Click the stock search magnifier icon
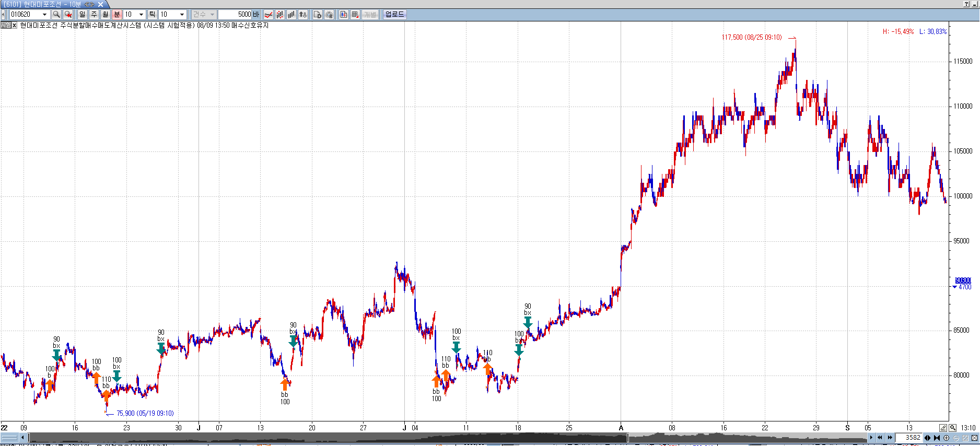Screen dimensions: 980x446 pos(56,15)
